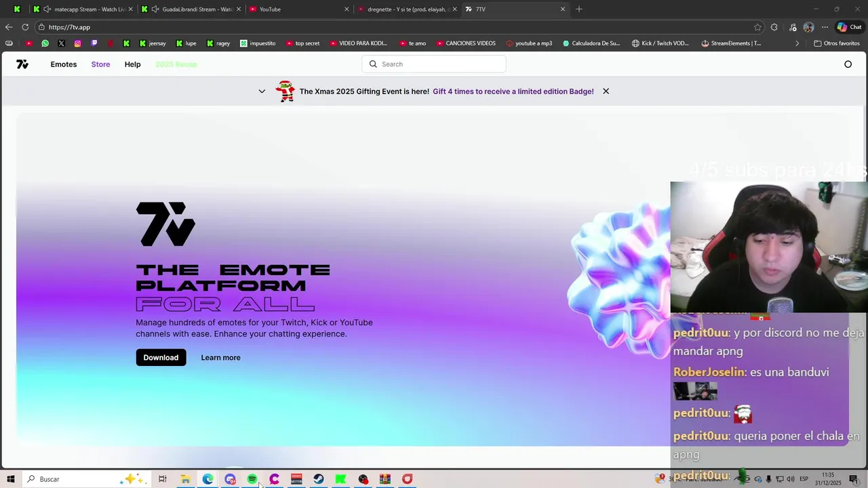Open the Windows Start menu

pos(10,479)
